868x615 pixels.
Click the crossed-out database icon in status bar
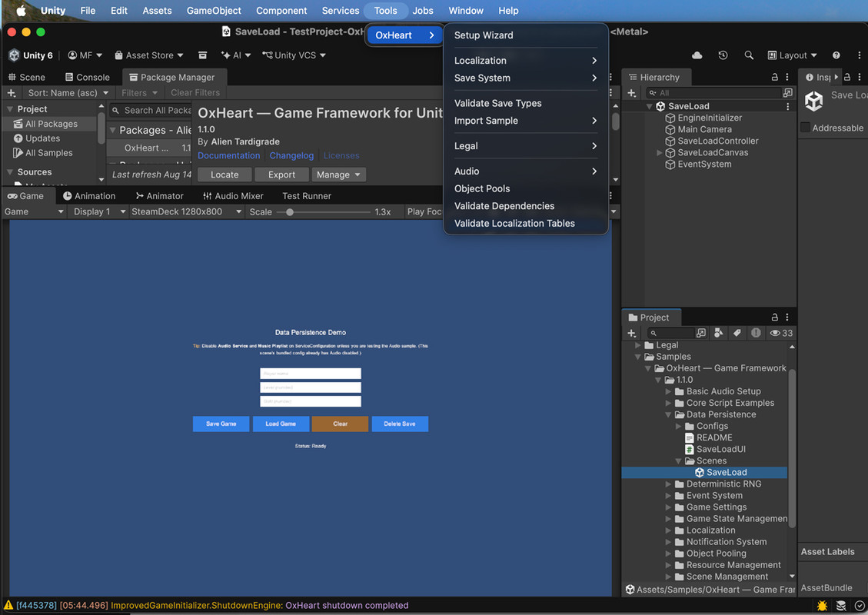click(841, 606)
